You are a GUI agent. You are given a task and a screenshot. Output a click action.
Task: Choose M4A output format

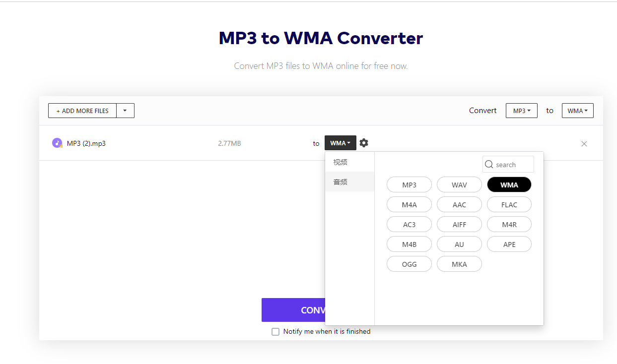409,205
